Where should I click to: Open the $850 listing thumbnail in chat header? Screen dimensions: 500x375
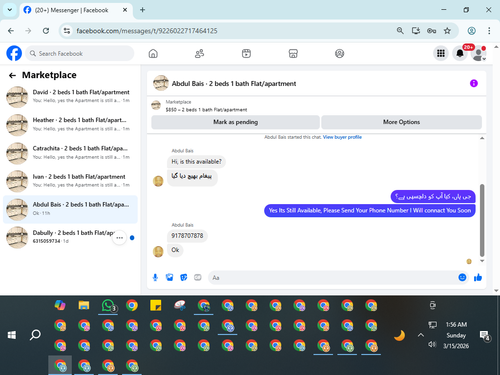click(156, 105)
